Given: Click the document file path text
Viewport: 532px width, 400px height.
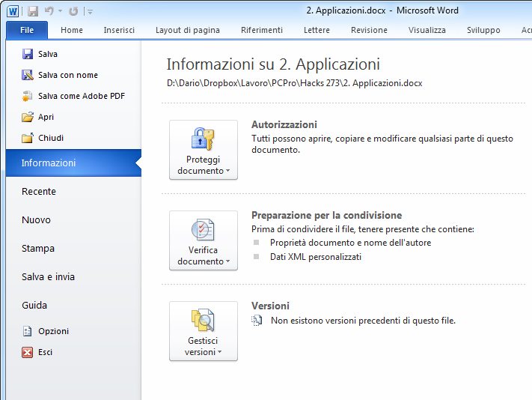Looking at the screenshot, I should 294,83.
